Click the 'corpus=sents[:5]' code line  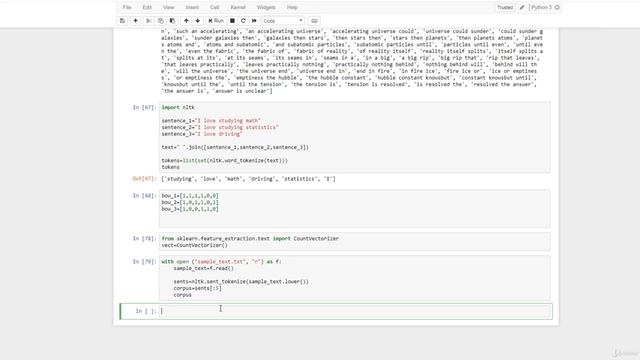point(198,288)
